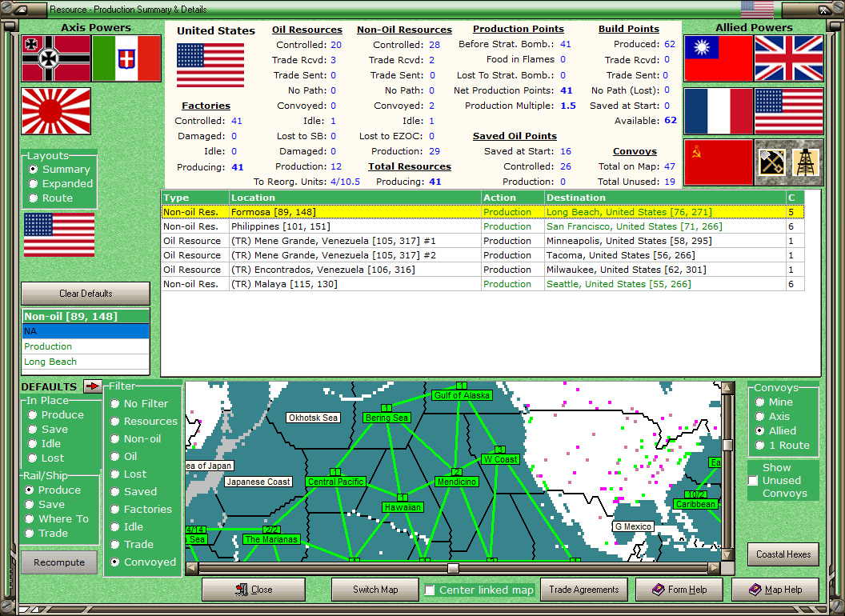Click the map vertical scrollbar thumb

(x=727, y=445)
